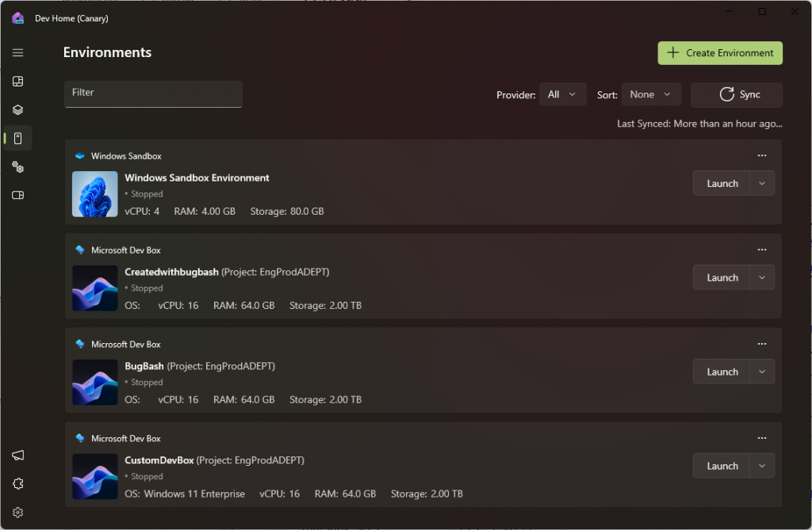Open Settings via the gear icon
This screenshot has width=812, height=530.
point(17,512)
